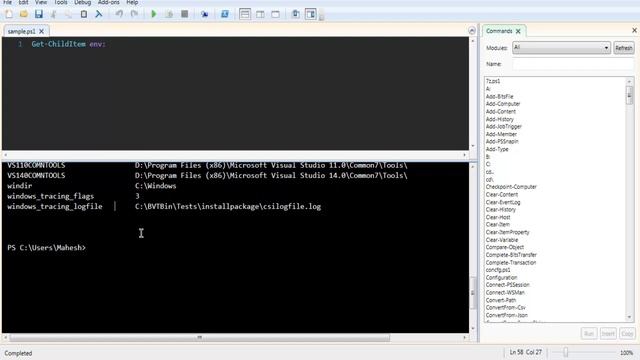This screenshot has height=360, width=640.
Task: Click the Get-ChildItem text in the script editor
Action: point(58,44)
